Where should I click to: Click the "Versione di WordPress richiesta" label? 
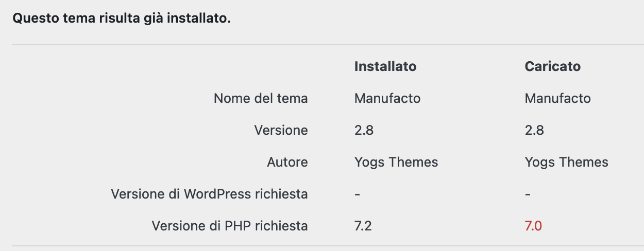[210, 194]
